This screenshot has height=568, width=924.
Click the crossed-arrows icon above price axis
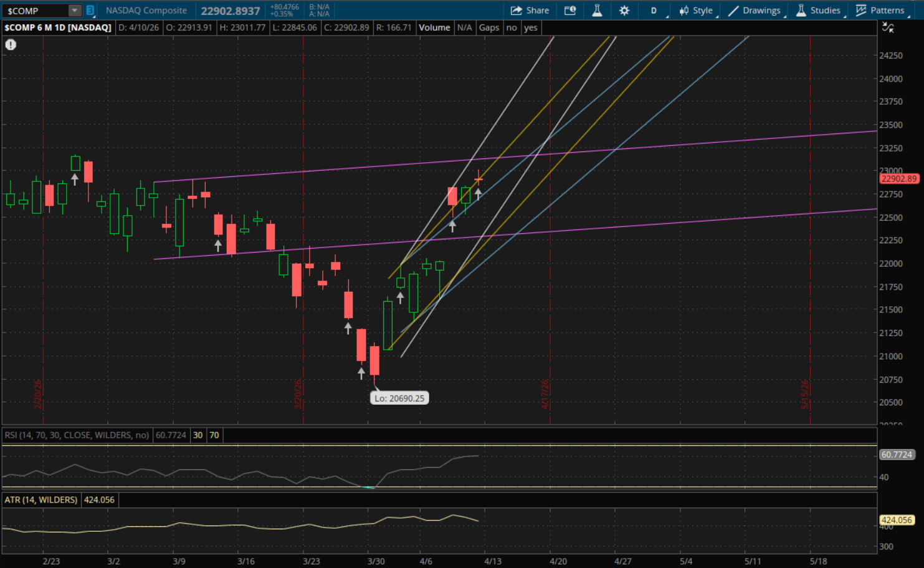[888, 27]
